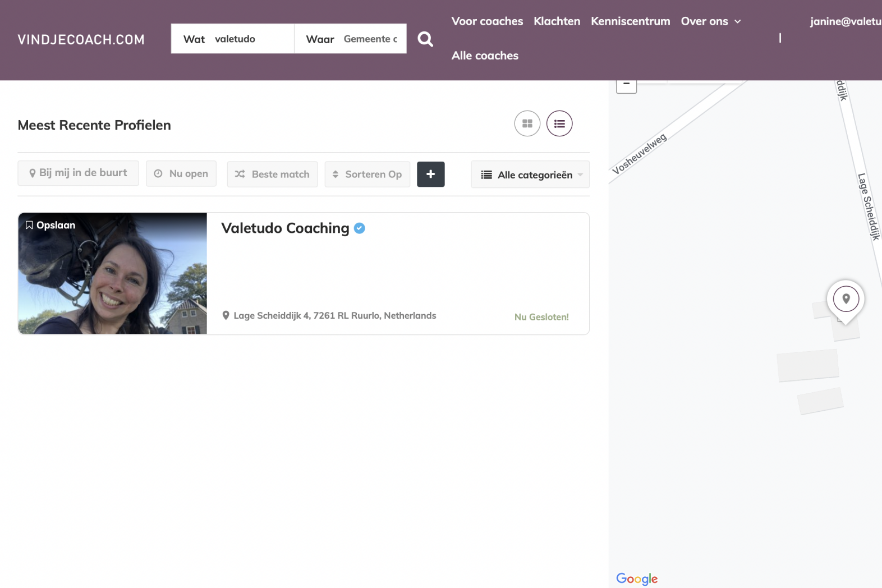Expand the 'Over ons' menu
882x588 pixels.
[x=711, y=21]
